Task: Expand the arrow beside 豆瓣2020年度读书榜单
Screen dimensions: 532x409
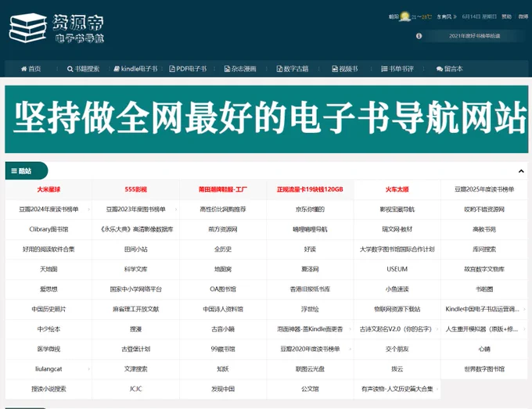Action: [x=350, y=349]
